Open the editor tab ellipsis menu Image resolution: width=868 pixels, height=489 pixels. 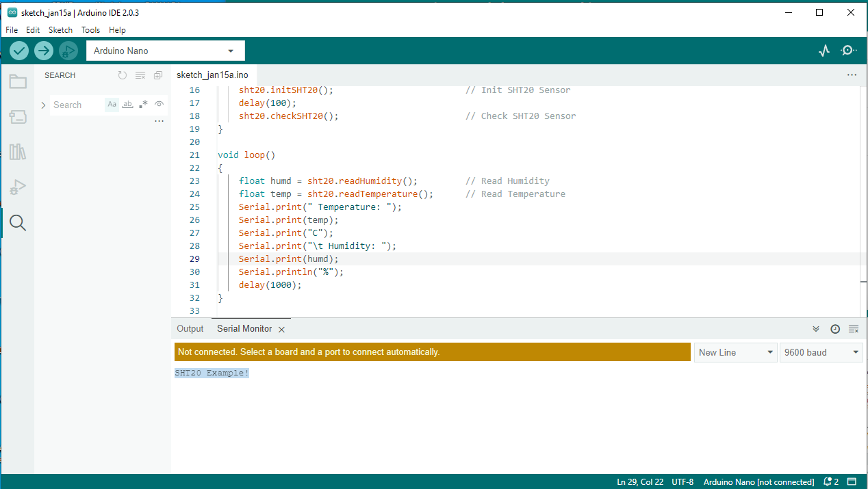[x=852, y=75]
